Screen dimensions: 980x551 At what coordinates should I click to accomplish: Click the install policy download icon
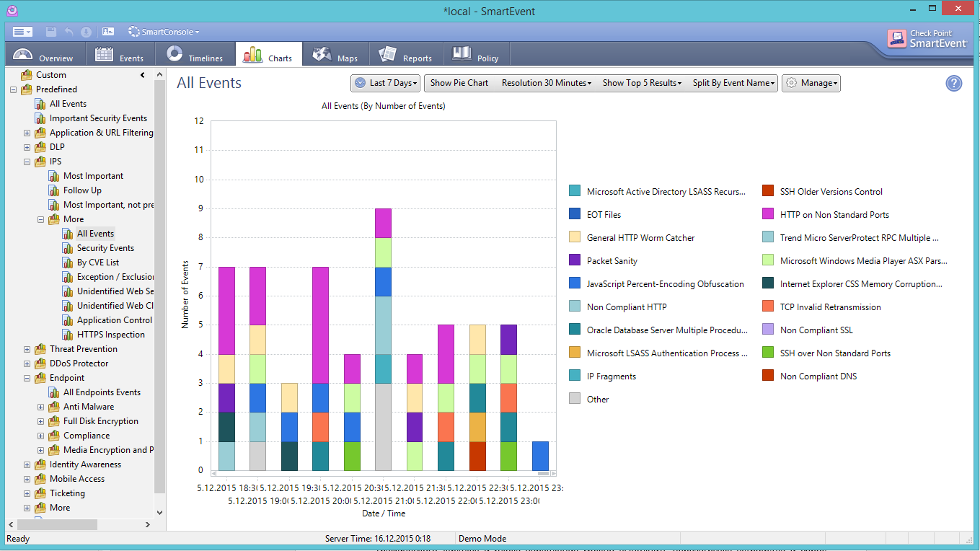[86, 32]
